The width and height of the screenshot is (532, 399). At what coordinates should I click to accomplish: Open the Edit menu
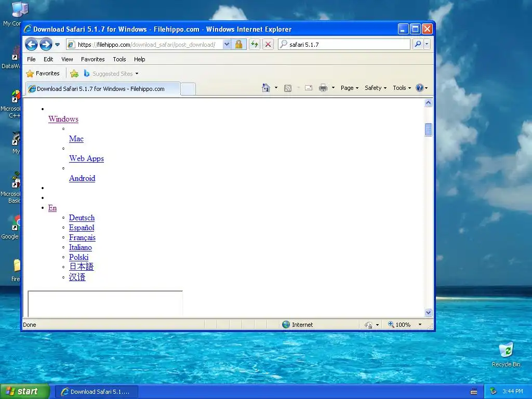coord(48,59)
